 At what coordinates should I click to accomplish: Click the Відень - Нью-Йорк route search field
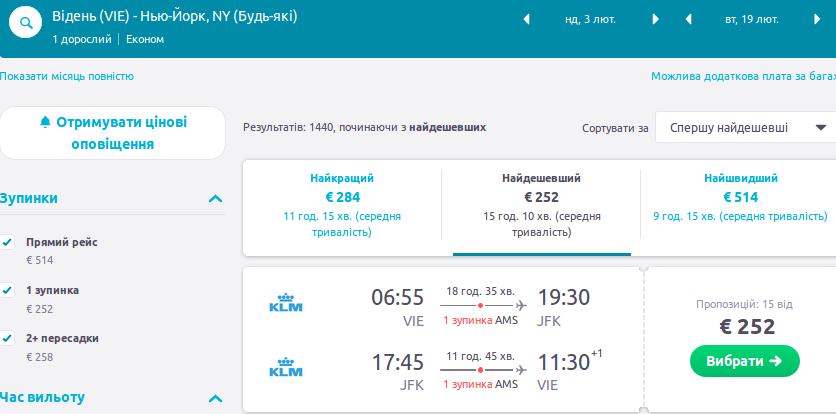pyautogui.click(x=175, y=18)
